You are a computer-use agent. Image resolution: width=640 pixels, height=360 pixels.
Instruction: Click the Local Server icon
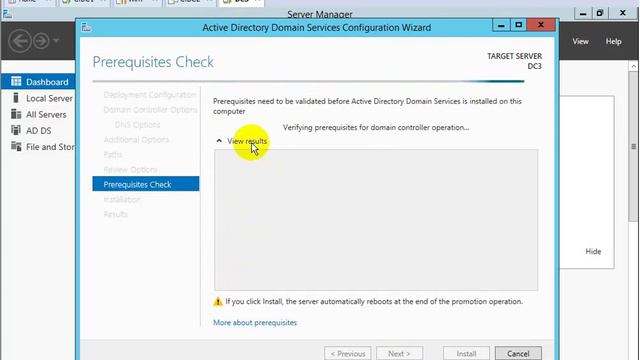tap(16, 98)
